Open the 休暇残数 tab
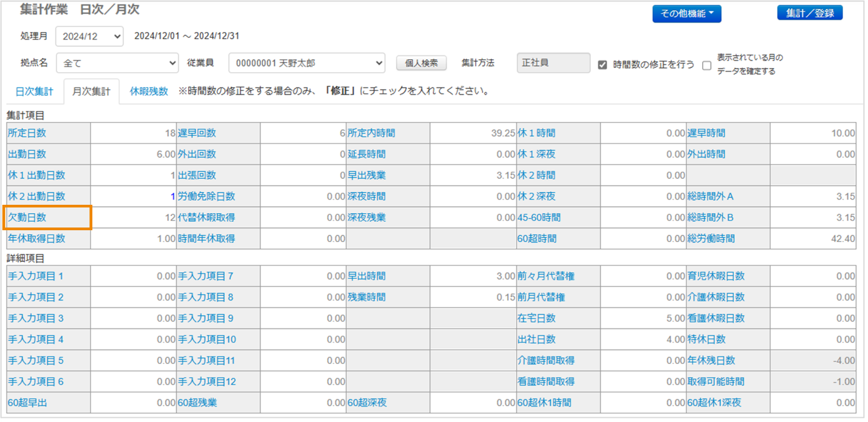 149,92
